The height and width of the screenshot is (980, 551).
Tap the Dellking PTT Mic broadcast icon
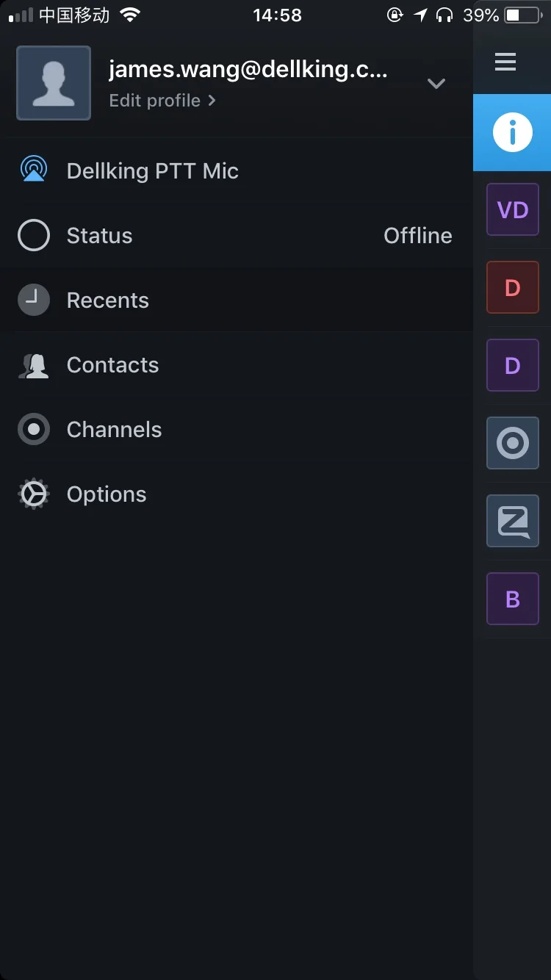click(x=34, y=170)
